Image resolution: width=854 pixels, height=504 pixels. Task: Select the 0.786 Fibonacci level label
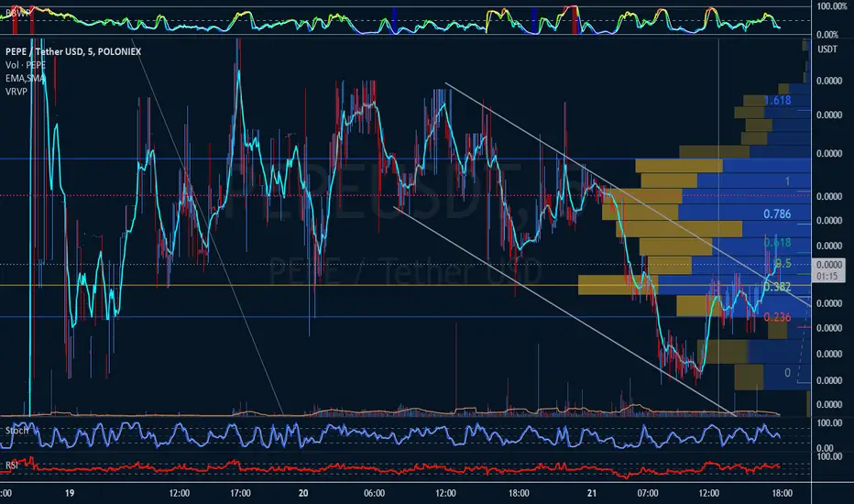coord(777,214)
